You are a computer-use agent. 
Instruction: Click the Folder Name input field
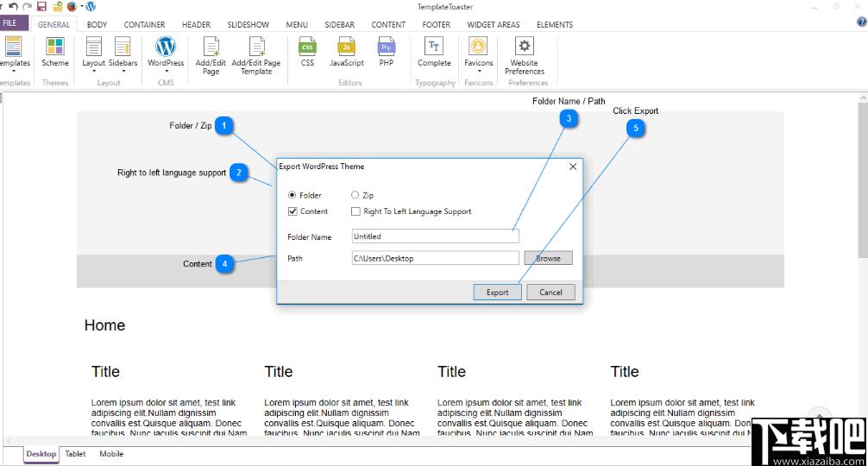435,236
